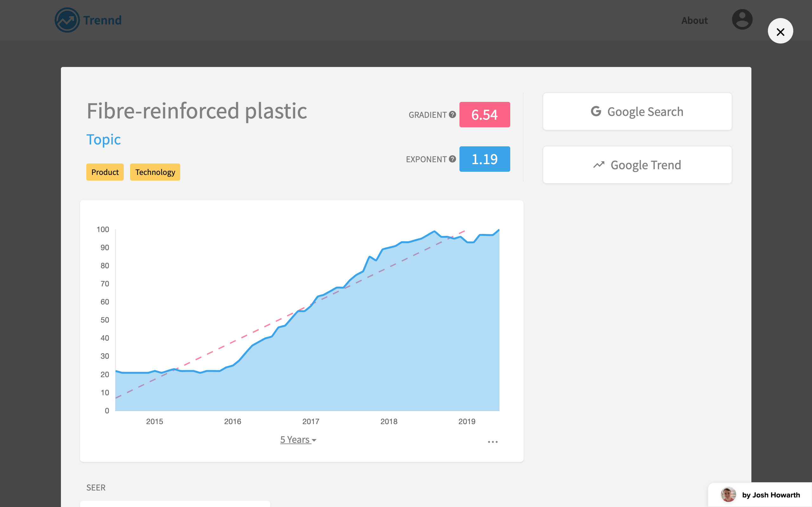Click the Exponent help question mark icon
This screenshot has height=507, width=812.
(452, 159)
